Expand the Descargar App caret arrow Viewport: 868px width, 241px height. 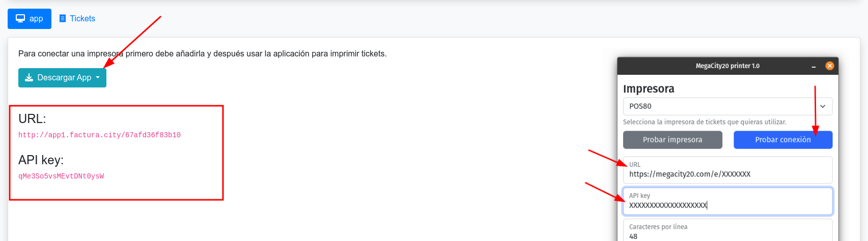tap(98, 77)
